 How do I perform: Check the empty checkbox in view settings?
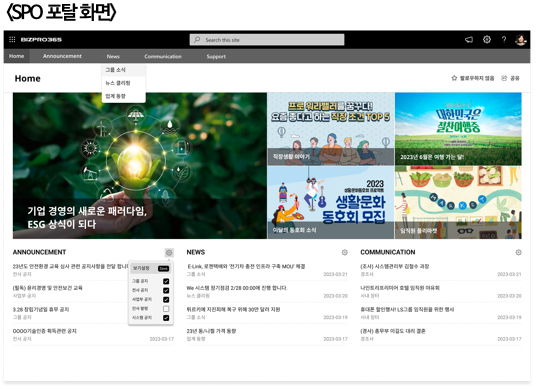point(166,310)
